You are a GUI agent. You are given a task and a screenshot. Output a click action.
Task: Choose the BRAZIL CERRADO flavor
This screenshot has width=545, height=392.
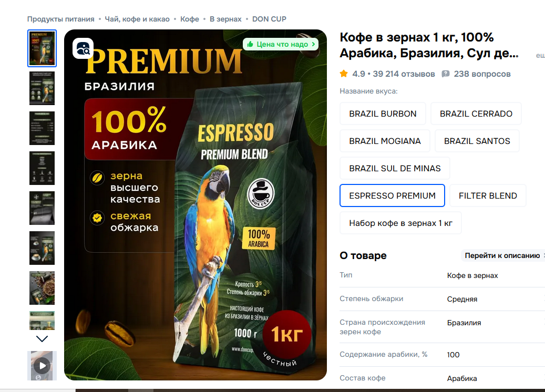pyautogui.click(x=476, y=114)
